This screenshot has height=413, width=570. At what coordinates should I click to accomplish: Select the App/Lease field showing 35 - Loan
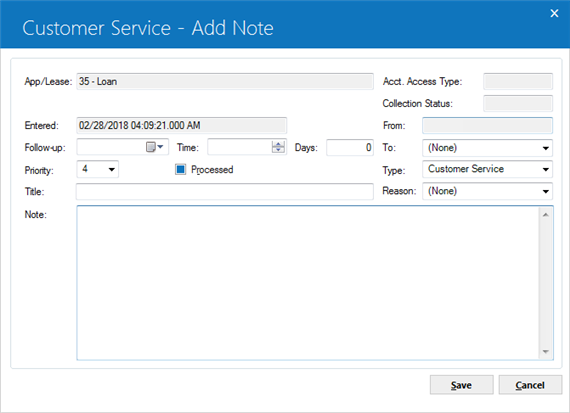[x=225, y=81]
